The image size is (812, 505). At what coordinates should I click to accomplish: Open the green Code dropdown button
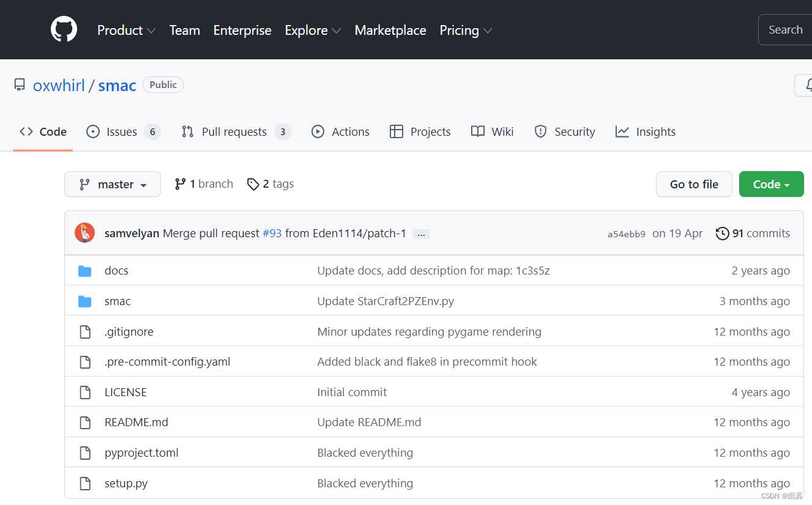[x=771, y=184]
